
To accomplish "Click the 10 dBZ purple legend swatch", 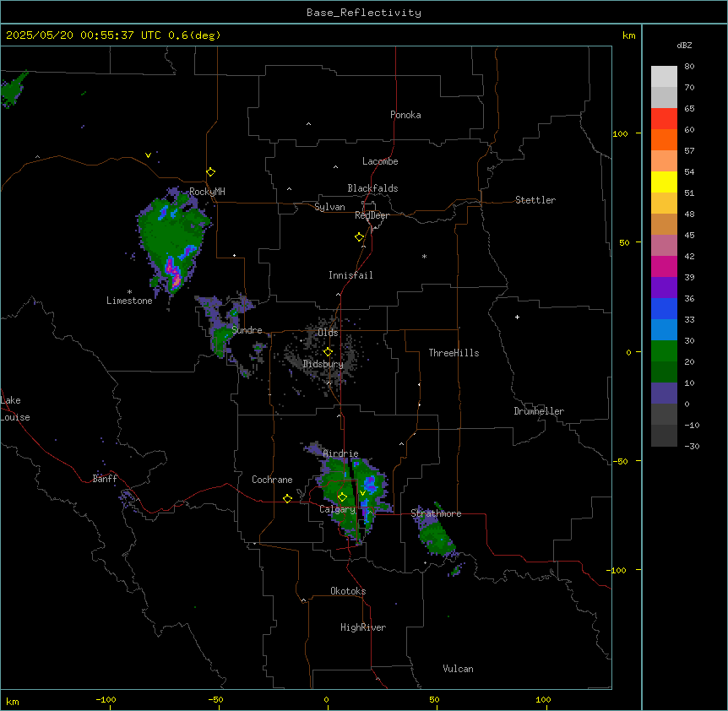I will (x=664, y=393).
